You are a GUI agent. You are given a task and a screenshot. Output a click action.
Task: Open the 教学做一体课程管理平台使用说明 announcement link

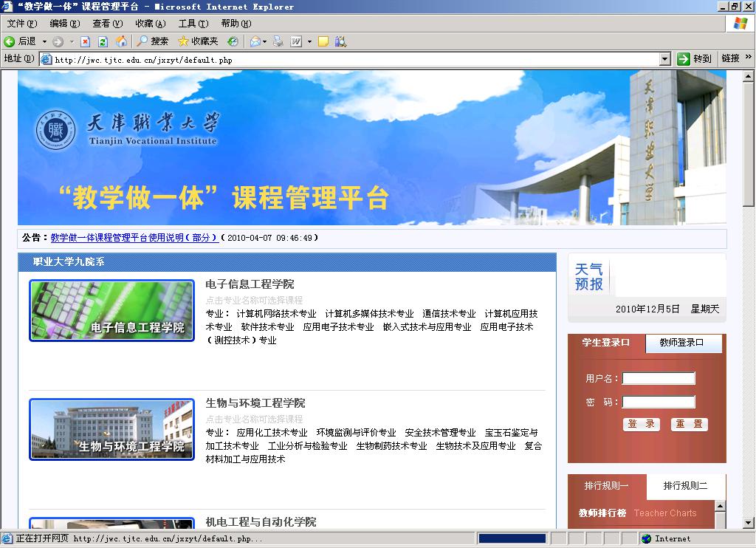(x=134, y=238)
